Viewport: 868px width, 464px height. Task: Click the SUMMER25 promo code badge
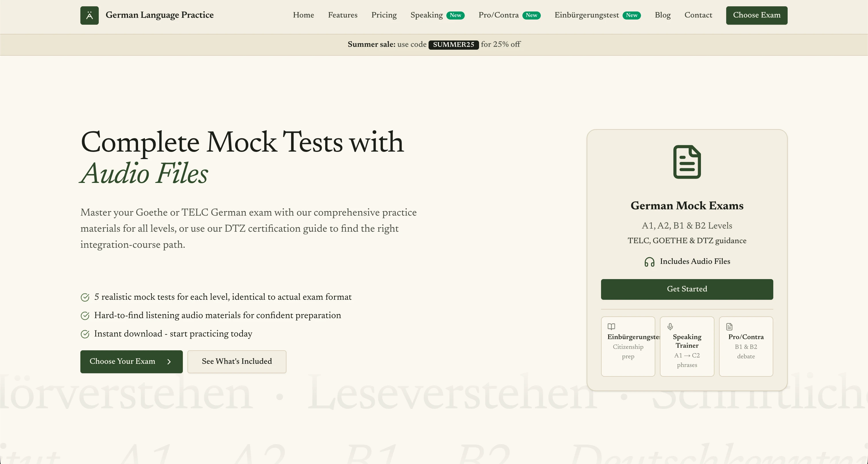(x=454, y=45)
